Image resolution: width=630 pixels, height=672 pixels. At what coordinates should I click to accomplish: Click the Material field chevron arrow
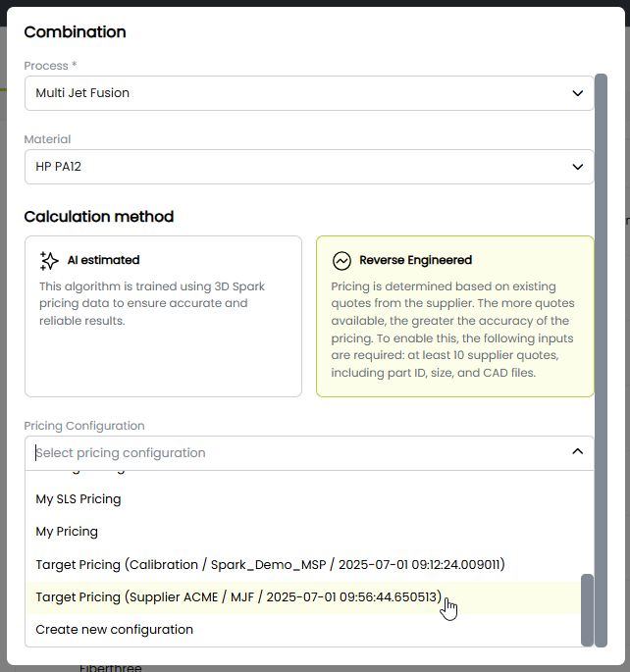(x=577, y=167)
